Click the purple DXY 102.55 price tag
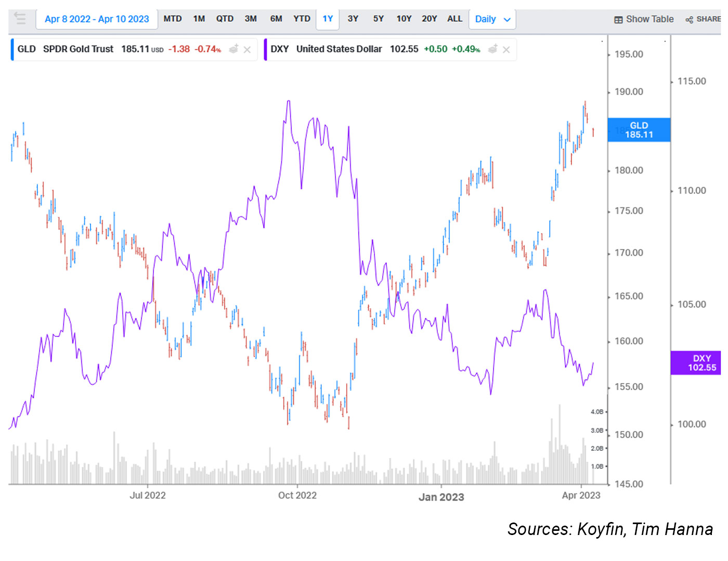 [x=701, y=363]
